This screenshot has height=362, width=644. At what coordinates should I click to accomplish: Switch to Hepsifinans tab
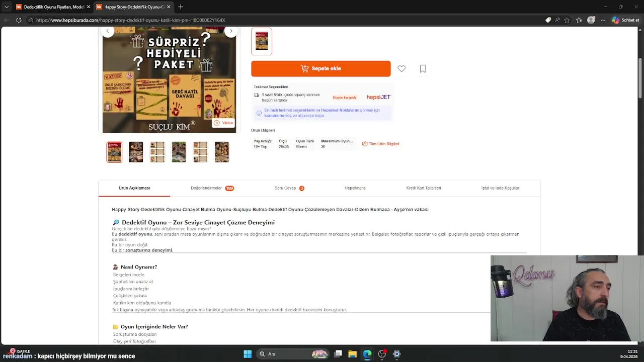[x=355, y=188]
